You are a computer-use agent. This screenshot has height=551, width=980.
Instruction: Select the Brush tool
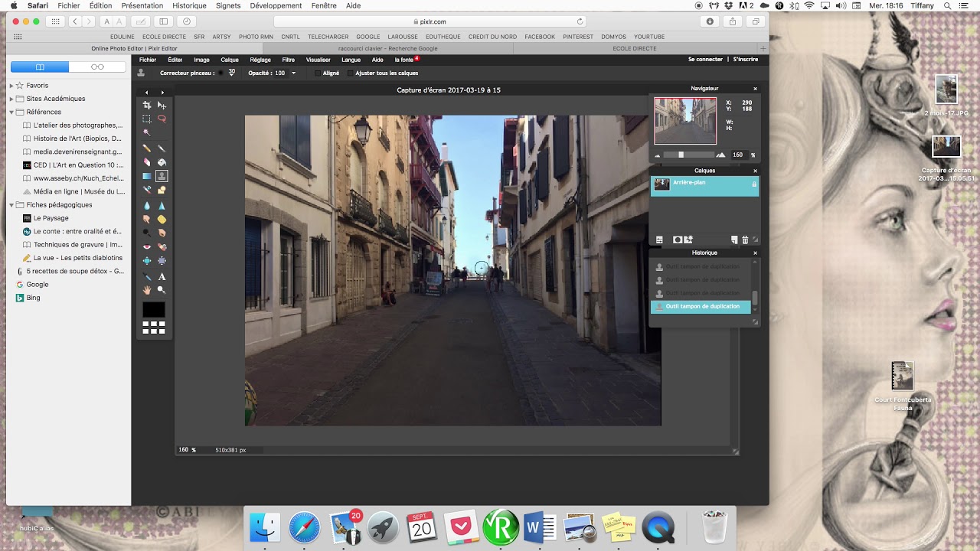tap(162, 148)
